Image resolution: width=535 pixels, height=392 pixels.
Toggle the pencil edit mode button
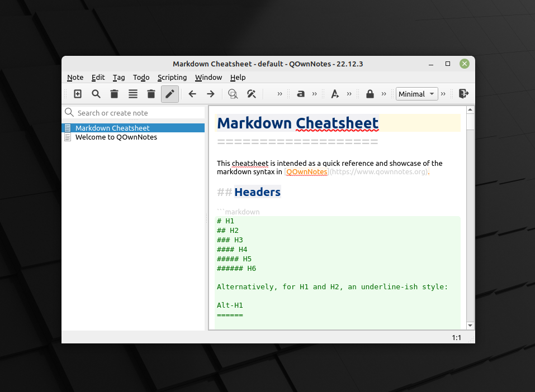(169, 94)
